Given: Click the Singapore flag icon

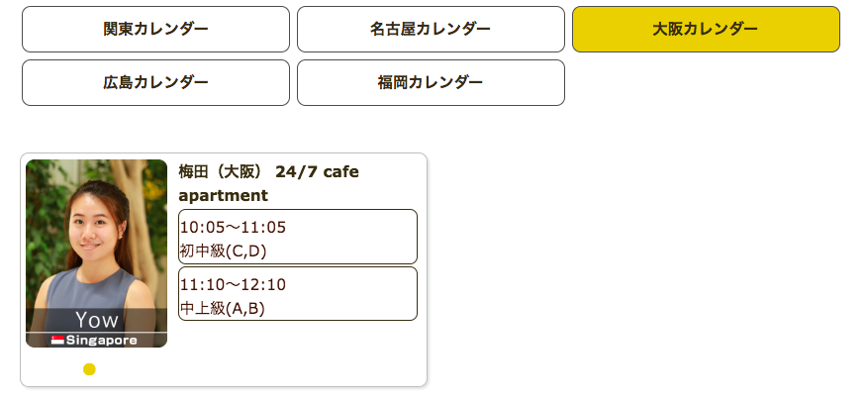Looking at the screenshot, I should coord(57,341).
